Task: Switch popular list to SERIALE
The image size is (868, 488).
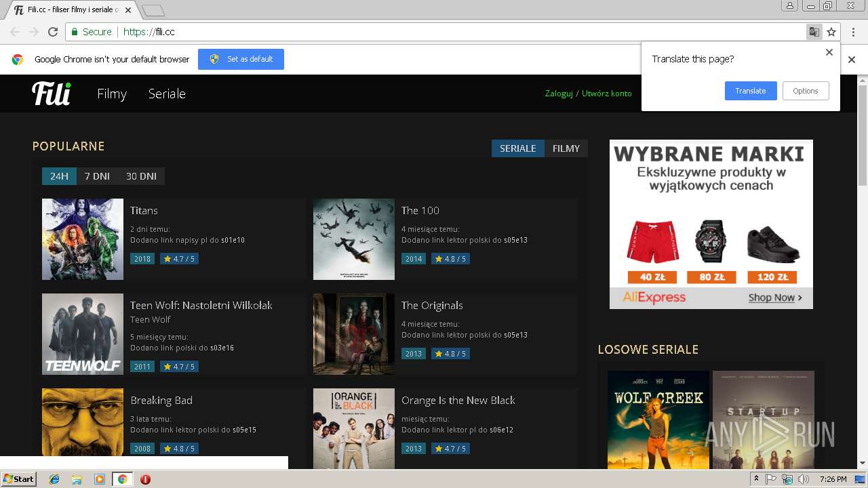Action: coord(518,148)
